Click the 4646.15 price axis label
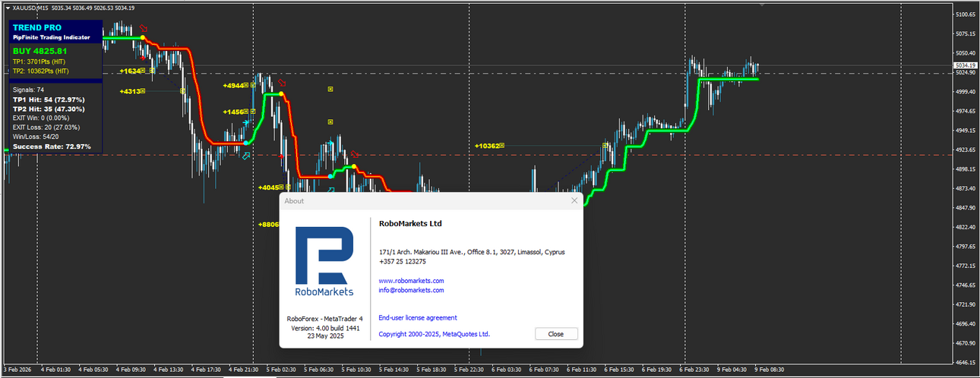Screen dimensions: 980x378 point(966,362)
